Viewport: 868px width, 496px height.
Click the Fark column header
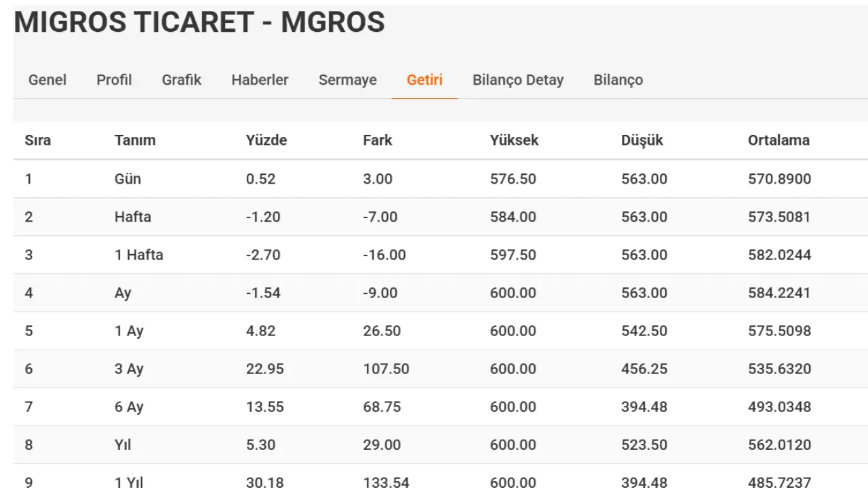click(378, 140)
